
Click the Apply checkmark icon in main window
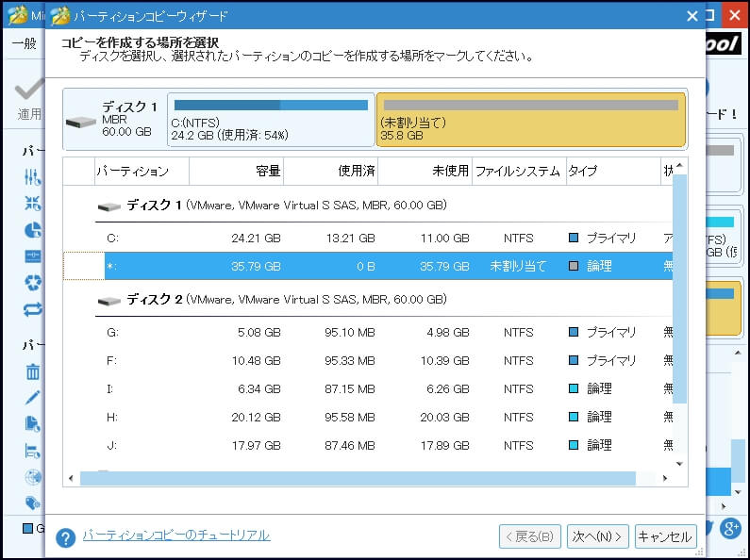tap(28, 89)
